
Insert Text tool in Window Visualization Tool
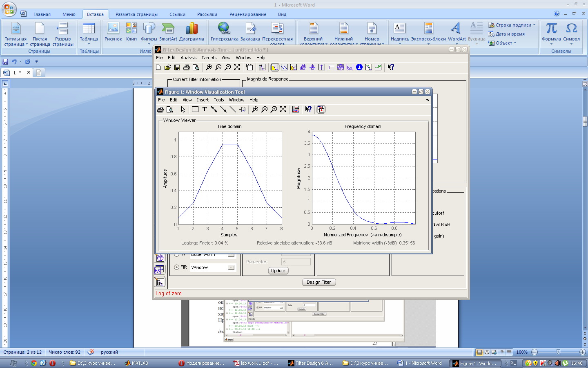pos(205,110)
